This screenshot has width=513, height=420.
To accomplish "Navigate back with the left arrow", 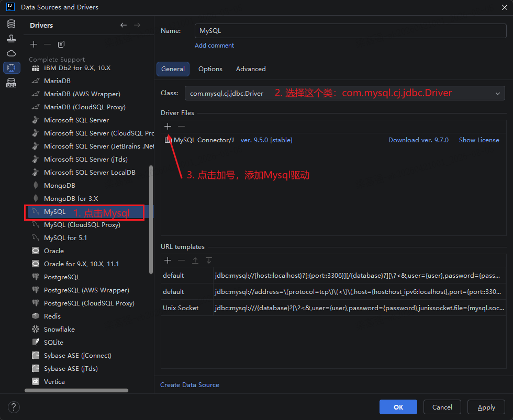I will [124, 25].
